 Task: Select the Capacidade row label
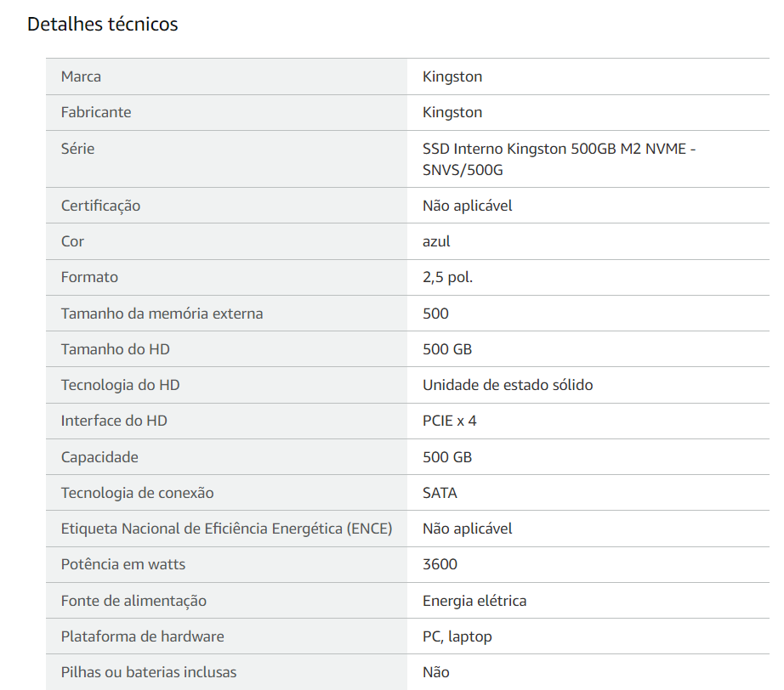coord(99,457)
